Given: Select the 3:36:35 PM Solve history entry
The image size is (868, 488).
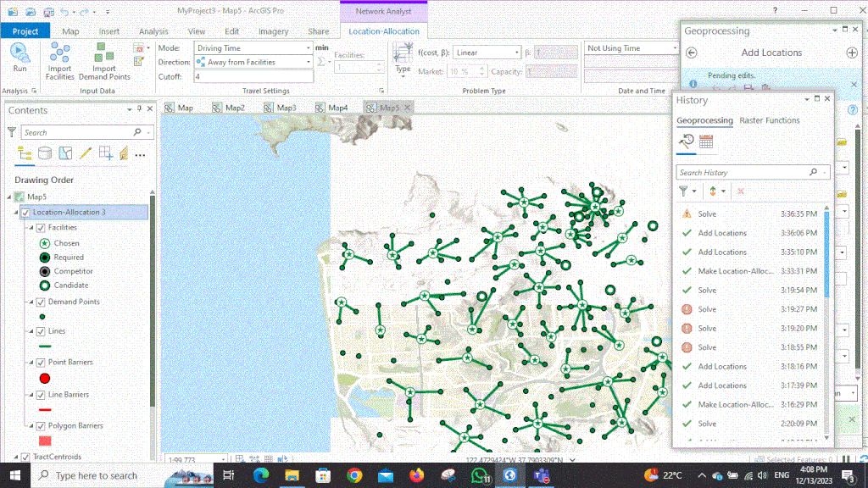Looking at the screenshot, I should click(750, 213).
